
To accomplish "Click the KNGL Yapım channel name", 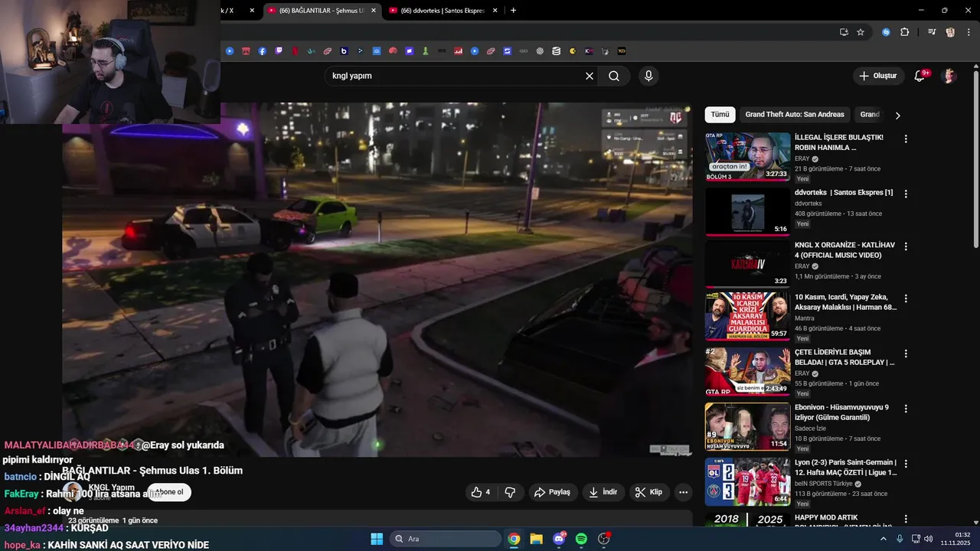I will coord(111,487).
